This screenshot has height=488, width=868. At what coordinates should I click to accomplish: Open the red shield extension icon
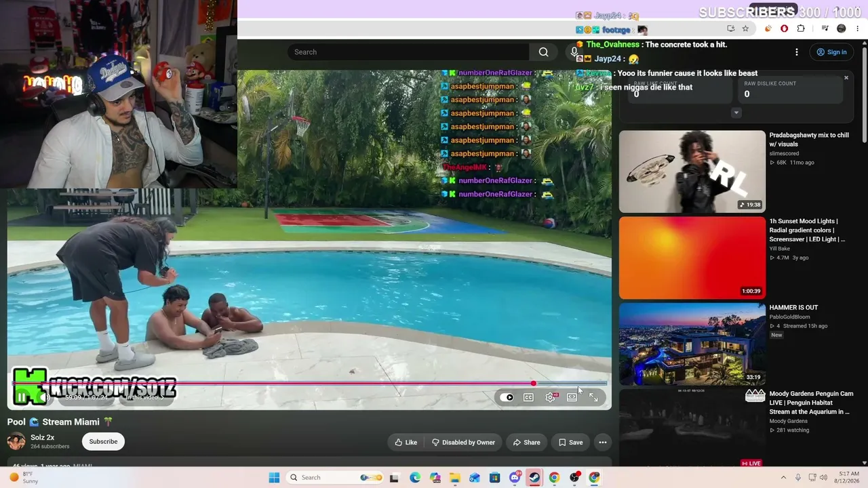point(785,28)
